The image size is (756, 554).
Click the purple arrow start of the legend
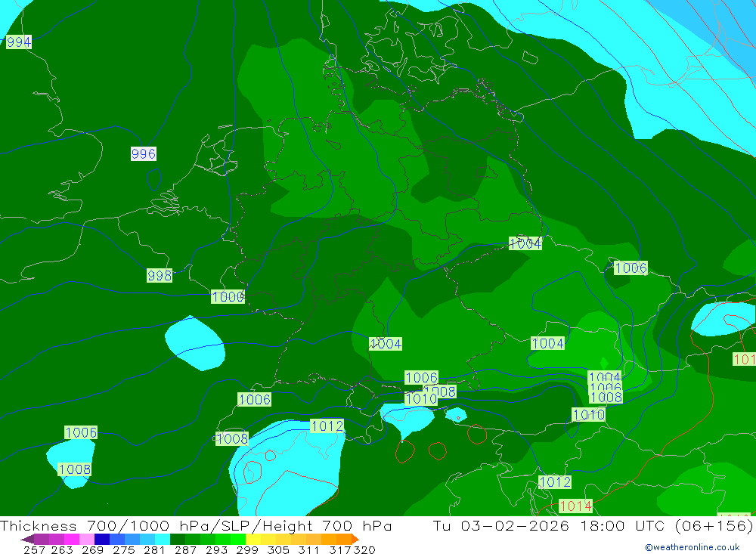pyautogui.click(x=27, y=539)
